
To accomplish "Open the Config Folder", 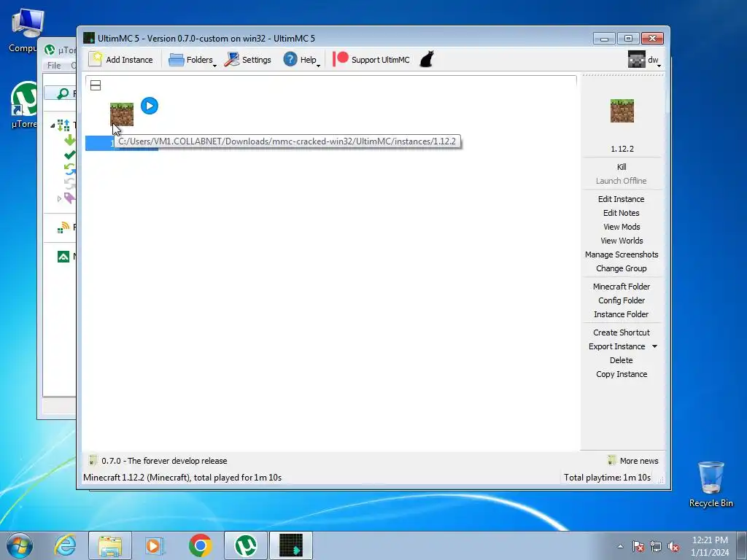I will (622, 300).
